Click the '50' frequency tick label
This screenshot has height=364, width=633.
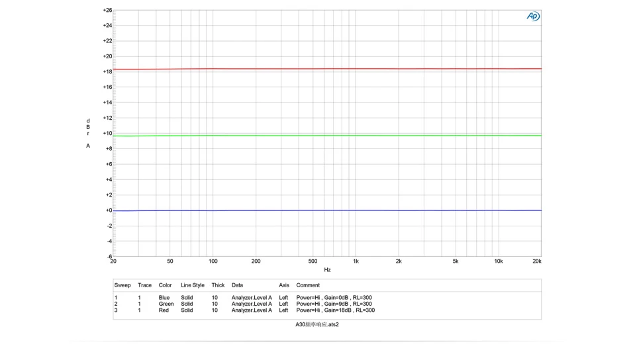click(x=170, y=261)
